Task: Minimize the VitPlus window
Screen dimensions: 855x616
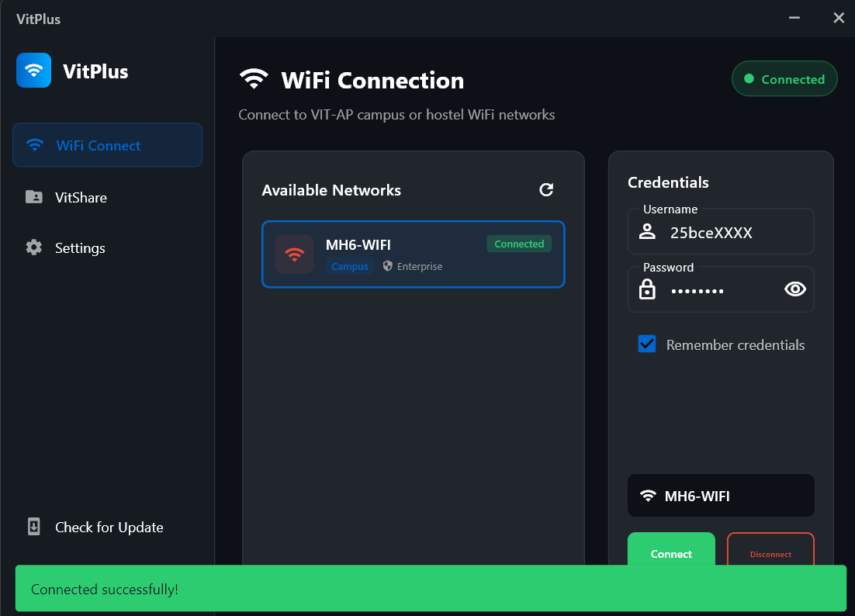Action: [794, 18]
